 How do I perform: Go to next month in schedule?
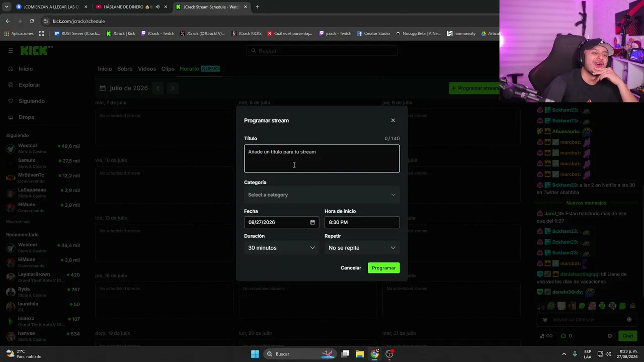tap(173, 88)
